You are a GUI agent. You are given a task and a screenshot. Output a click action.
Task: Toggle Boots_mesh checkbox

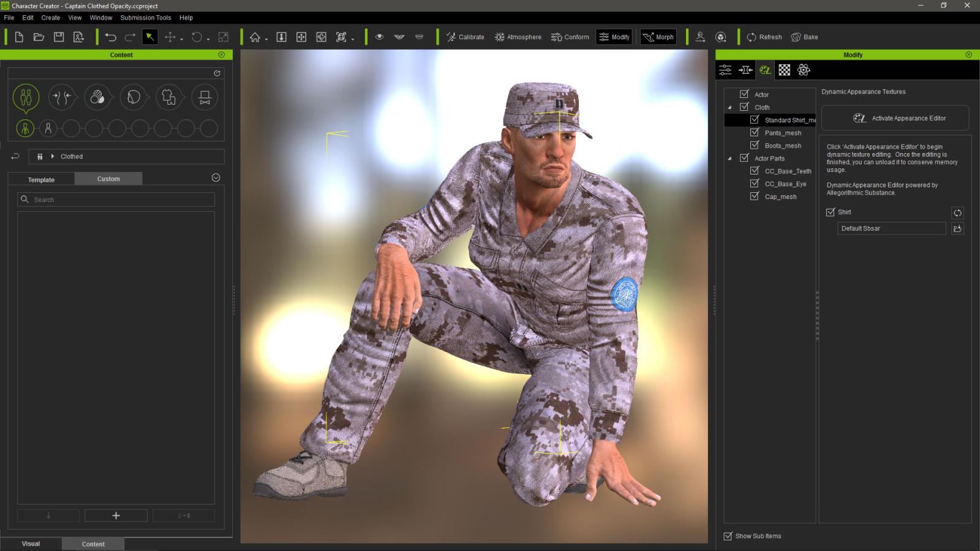point(755,145)
